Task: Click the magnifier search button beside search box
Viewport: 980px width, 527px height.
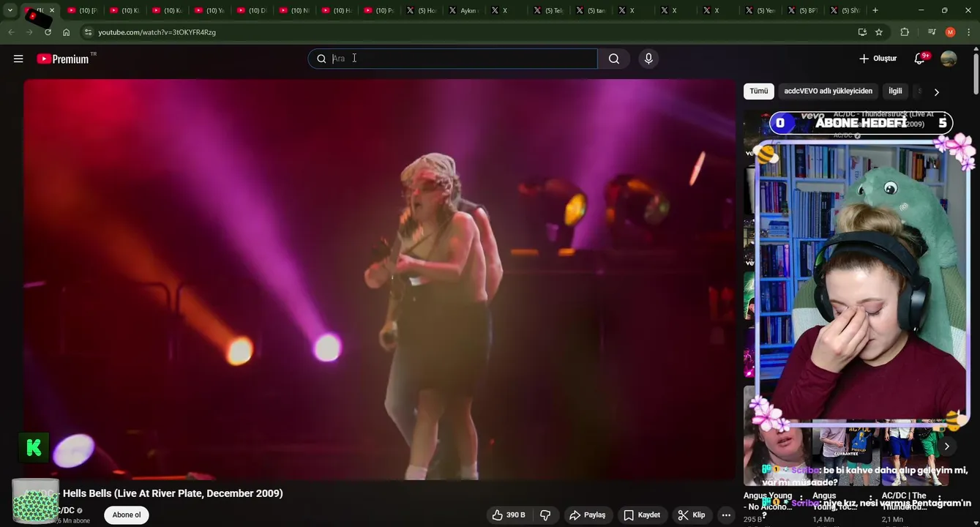Action: coord(614,59)
